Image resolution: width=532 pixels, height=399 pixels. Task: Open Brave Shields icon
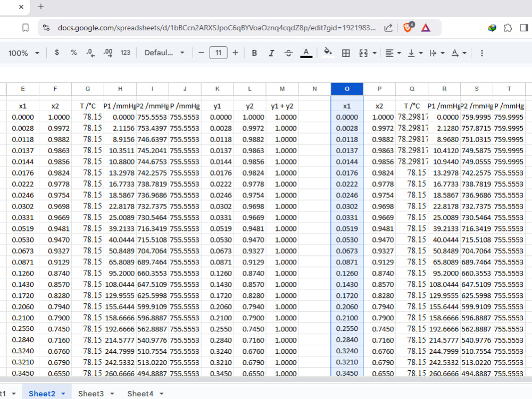click(x=408, y=27)
